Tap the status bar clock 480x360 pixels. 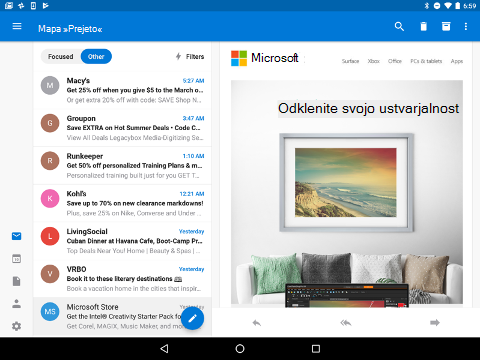pos(470,6)
